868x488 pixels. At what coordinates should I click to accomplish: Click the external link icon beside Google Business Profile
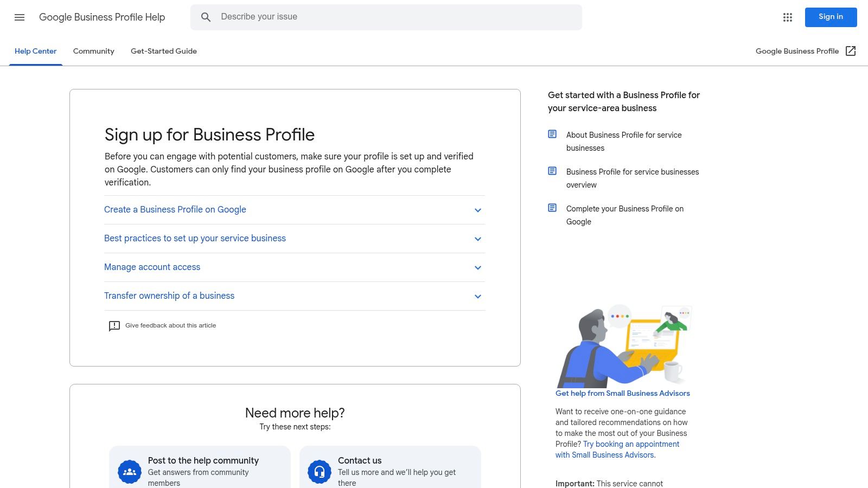(851, 51)
